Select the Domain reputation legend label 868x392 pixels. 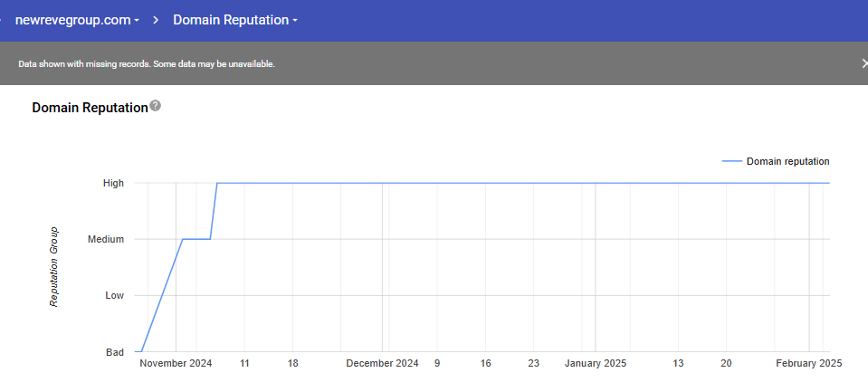pyautogui.click(x=787, y=161)
